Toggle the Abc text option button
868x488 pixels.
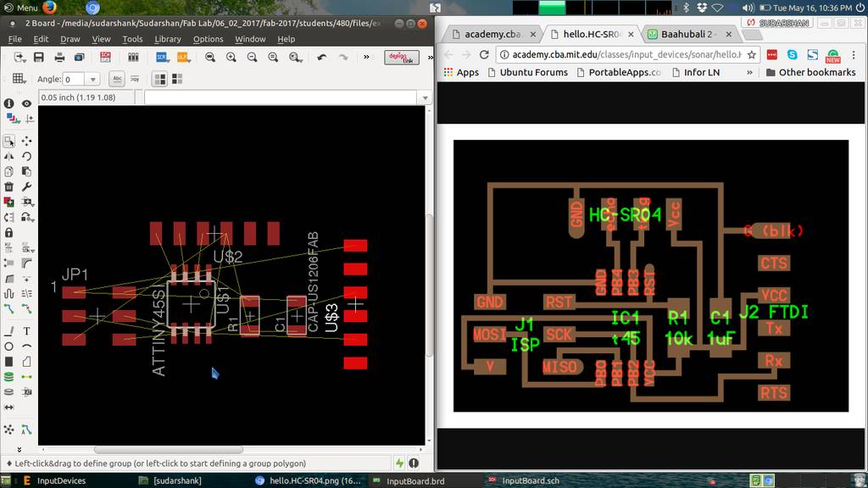[x=117, y=79]
